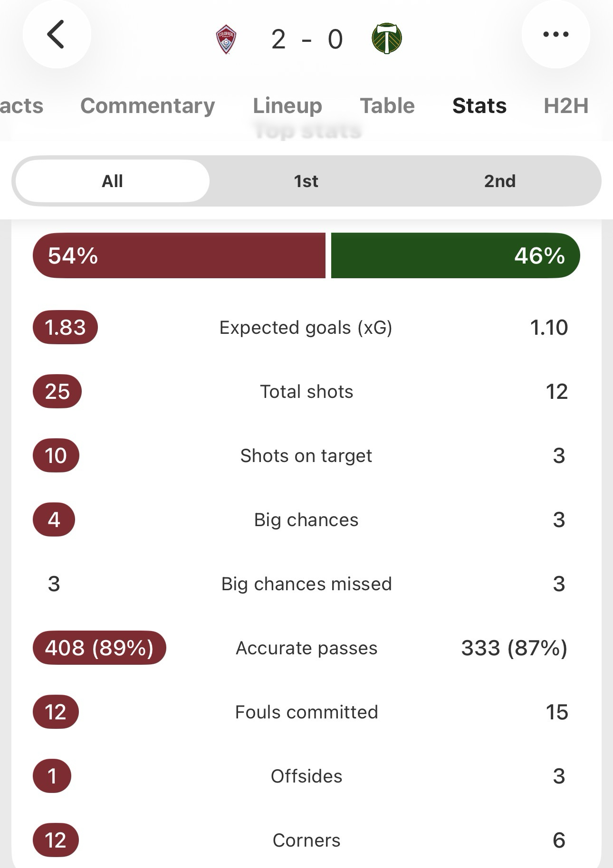Tap the Expected goals (xG) row label
Viewport: 613px width, 868px height.
pos(306,328)
